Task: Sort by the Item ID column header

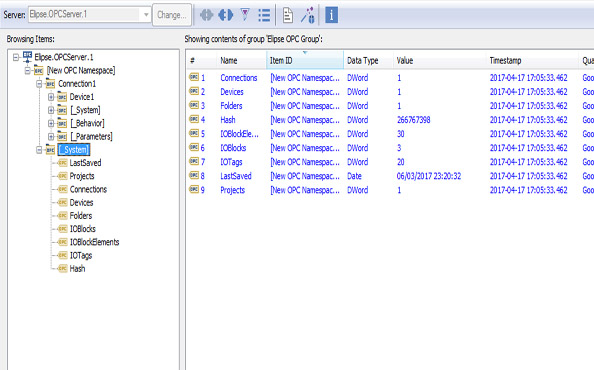Action: point(305,61)
